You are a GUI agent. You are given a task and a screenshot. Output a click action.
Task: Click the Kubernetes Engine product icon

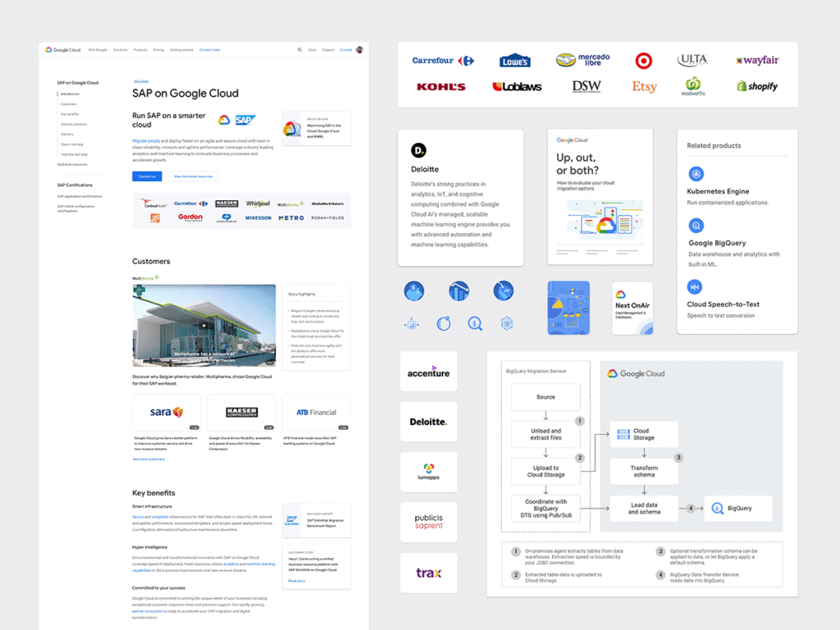coord(696,174)
